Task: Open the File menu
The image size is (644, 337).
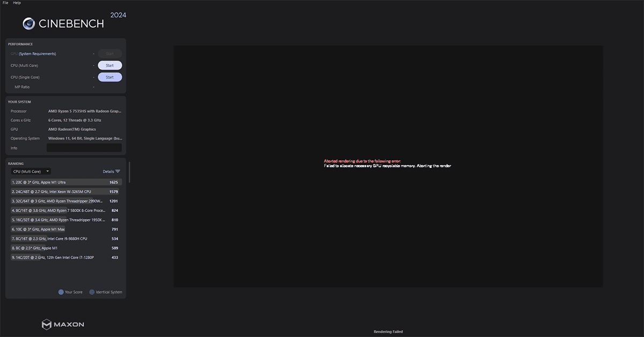Action: coord(5,3)
